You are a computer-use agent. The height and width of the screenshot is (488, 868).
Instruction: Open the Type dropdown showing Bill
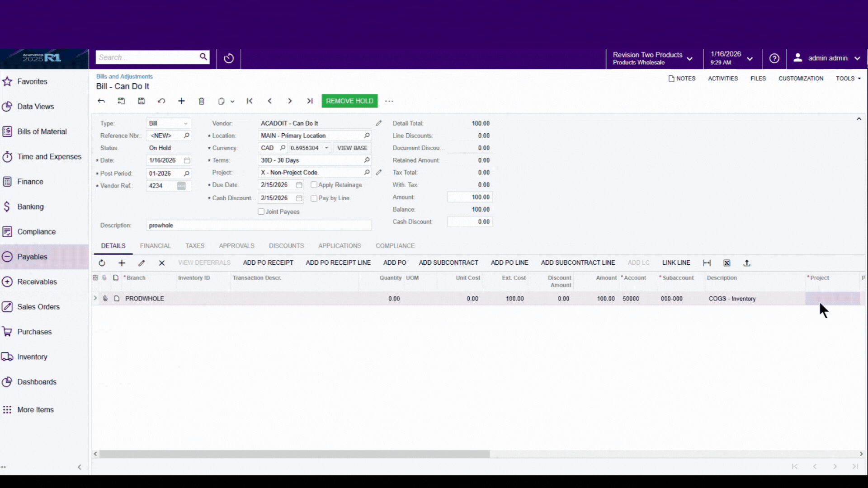pyautogui.click(x=185, y=123)
